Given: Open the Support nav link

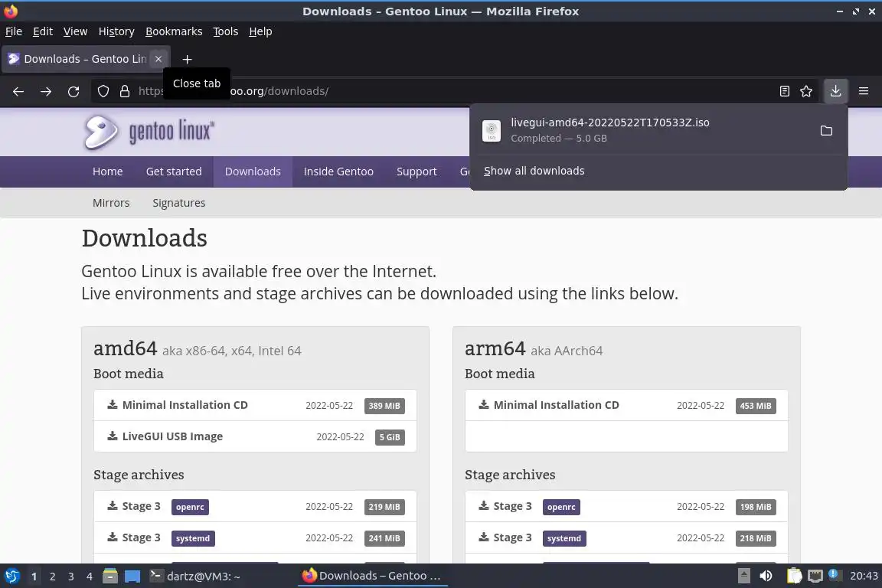Looking at the screenshot, I should click(416, 171).
